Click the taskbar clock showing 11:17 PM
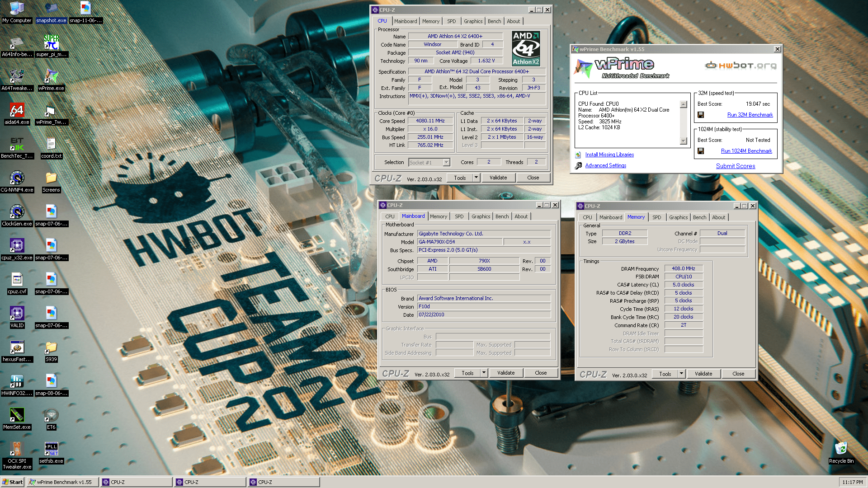Viewport: 868px width, 488px height. (853, 482)
